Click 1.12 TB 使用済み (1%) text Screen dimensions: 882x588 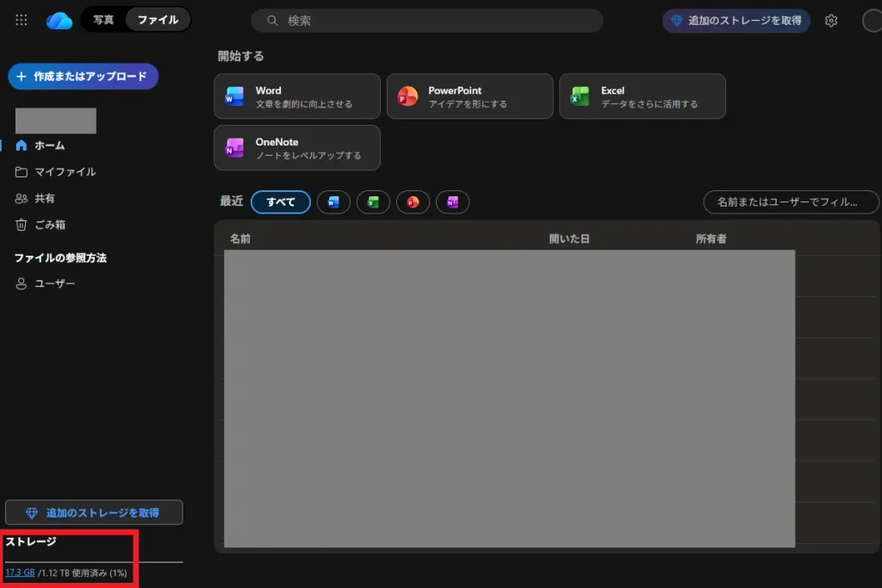[x=84, y=573]
